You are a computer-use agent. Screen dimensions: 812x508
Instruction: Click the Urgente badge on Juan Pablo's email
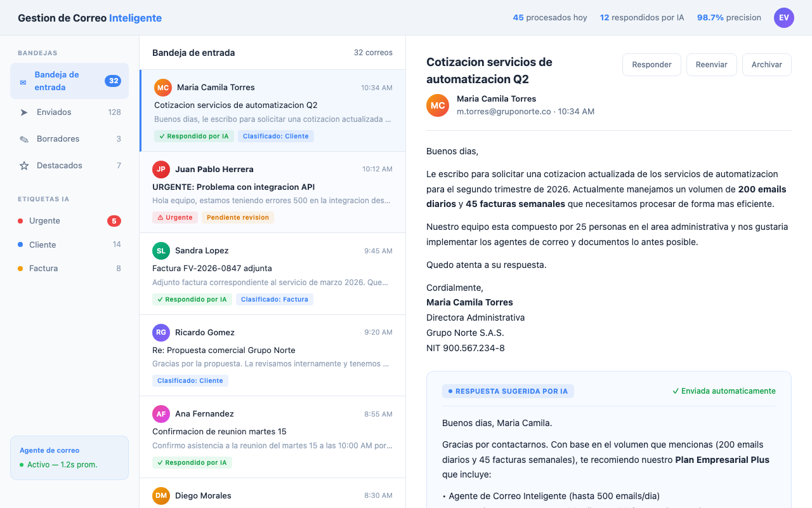[x=174, y=217]
